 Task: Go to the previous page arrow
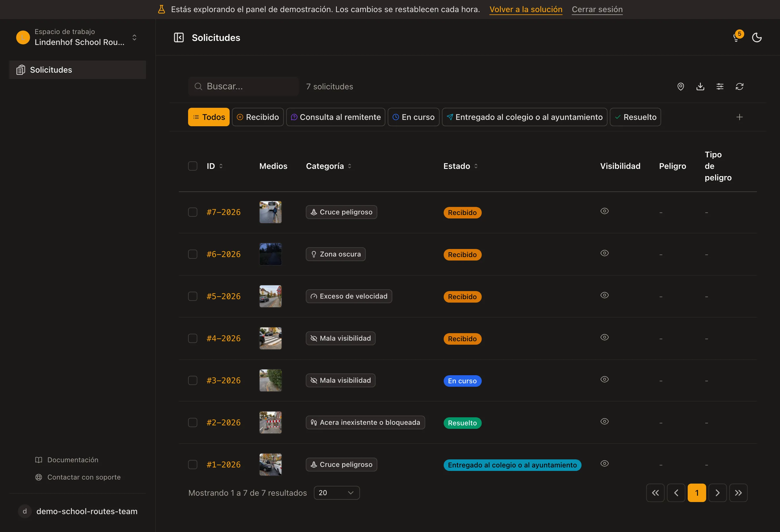click(x=676, y=493)
